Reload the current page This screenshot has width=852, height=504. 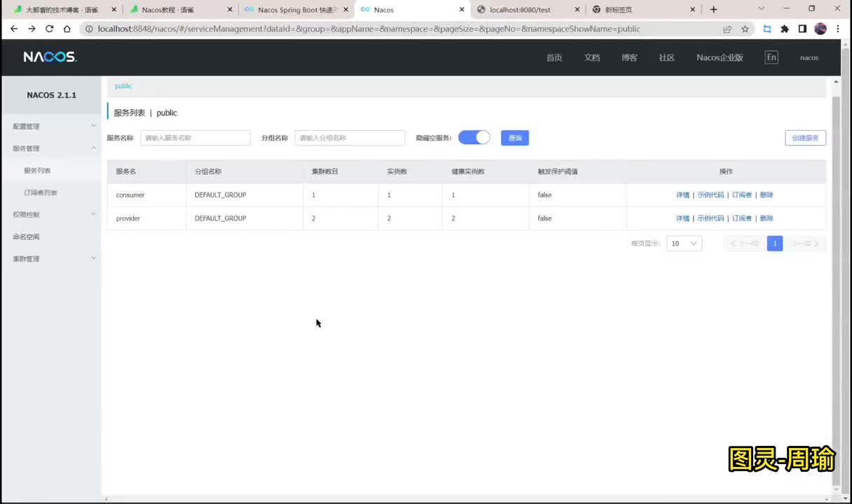[x=49, y=29]
